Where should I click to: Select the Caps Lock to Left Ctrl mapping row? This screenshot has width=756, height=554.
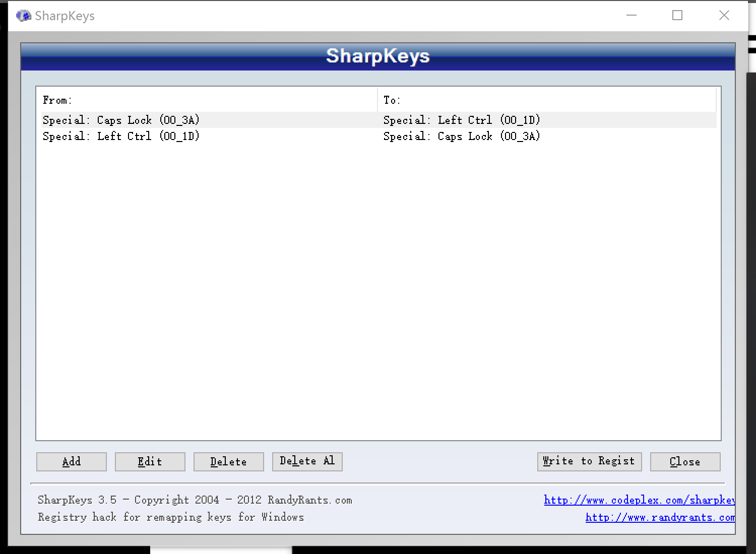click(x=202, y=120)
